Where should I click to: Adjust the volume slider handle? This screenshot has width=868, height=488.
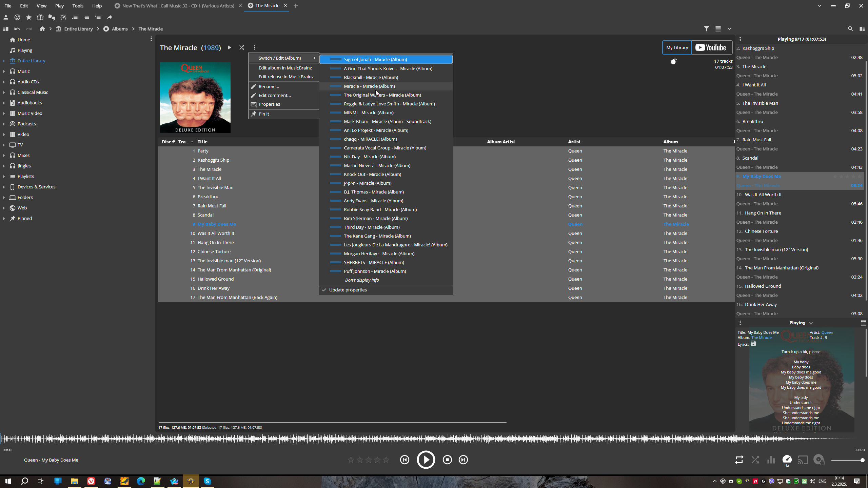862,460
